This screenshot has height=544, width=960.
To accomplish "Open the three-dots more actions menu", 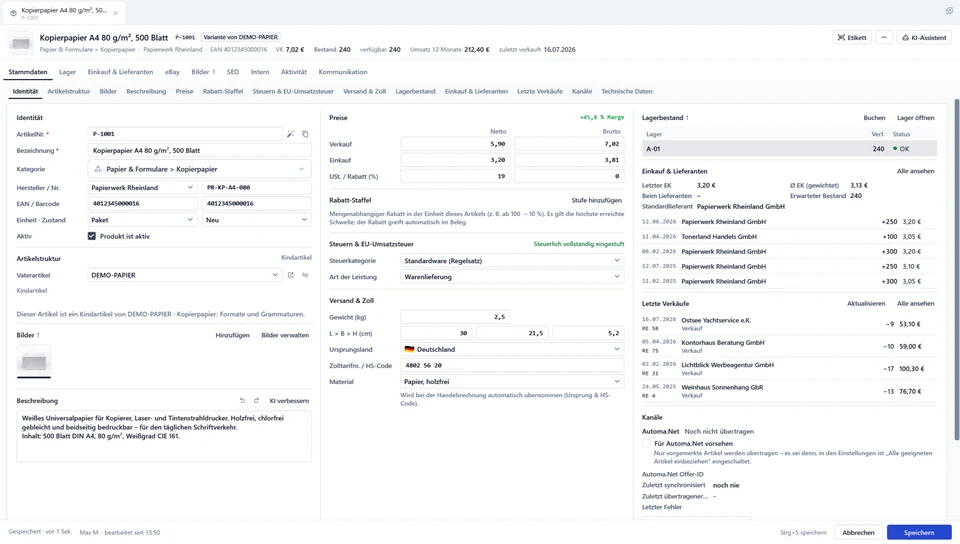I will pos(884,37).
